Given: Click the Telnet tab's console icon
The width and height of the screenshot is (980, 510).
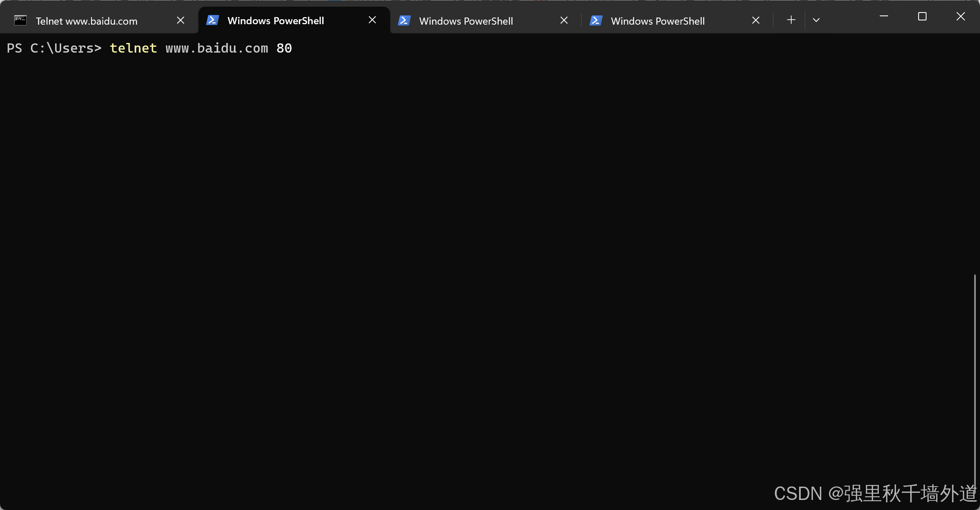Looking at the screenshot, I should pyautogui.click(x=20, y=20).
